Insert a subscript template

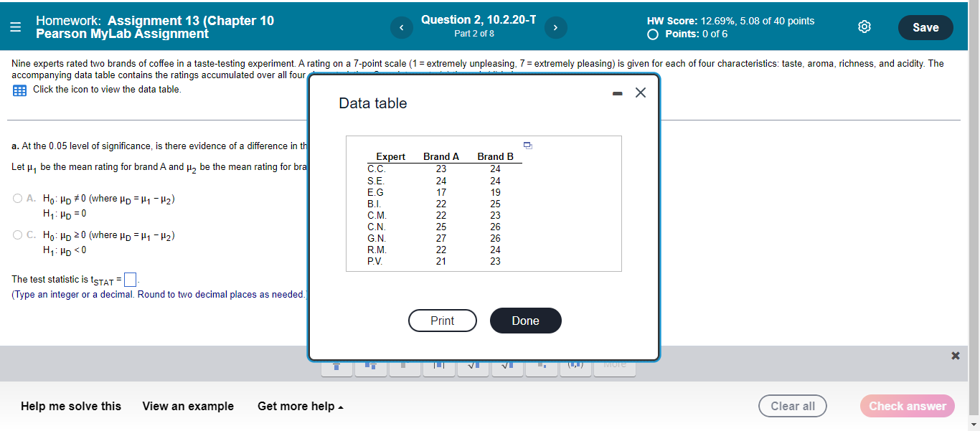pos(541,366)
